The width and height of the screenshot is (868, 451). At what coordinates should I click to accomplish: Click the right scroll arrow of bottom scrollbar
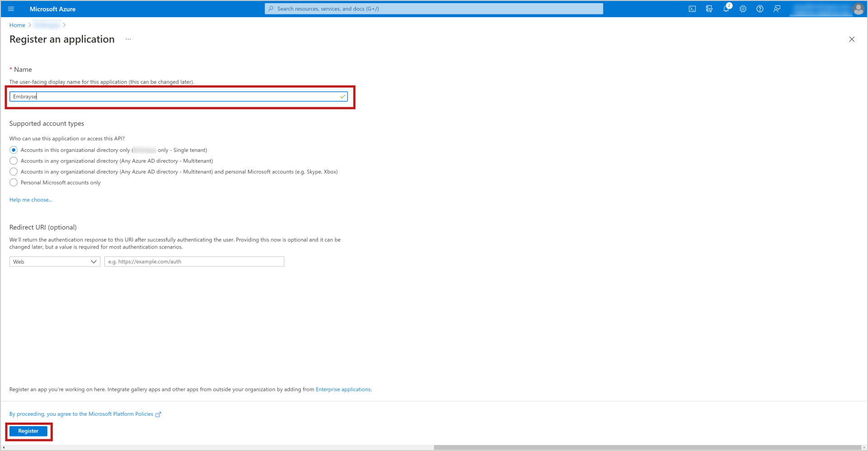click(864, 447)
